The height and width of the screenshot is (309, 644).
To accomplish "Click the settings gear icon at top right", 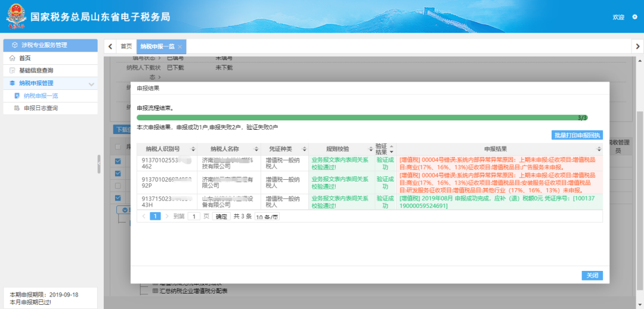I will click(634, 17).
